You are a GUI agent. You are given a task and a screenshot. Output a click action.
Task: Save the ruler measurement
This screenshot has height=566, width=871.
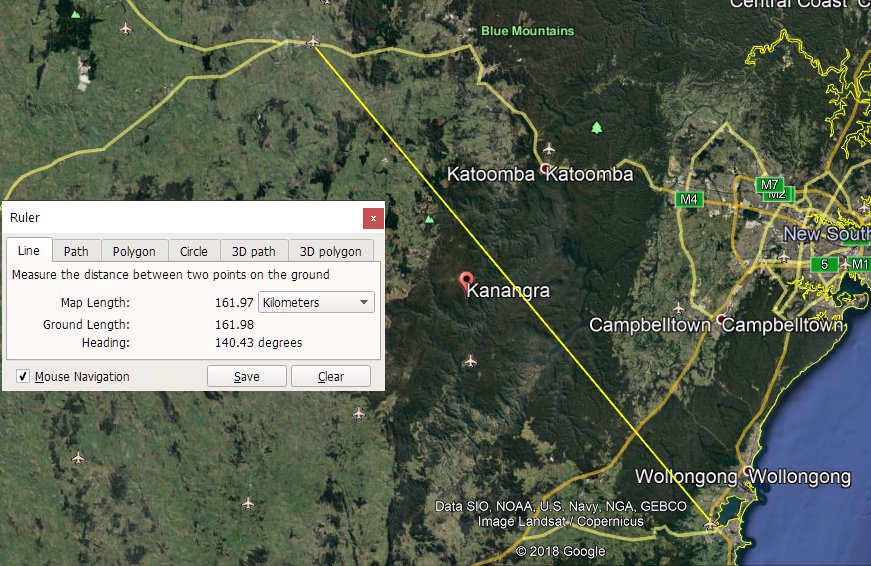(x=247, y=377)
